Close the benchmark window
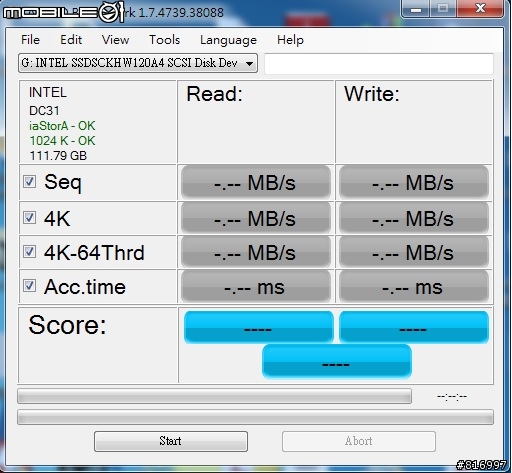Viewport: 512px width, 473px height. [x=480, y=9]
